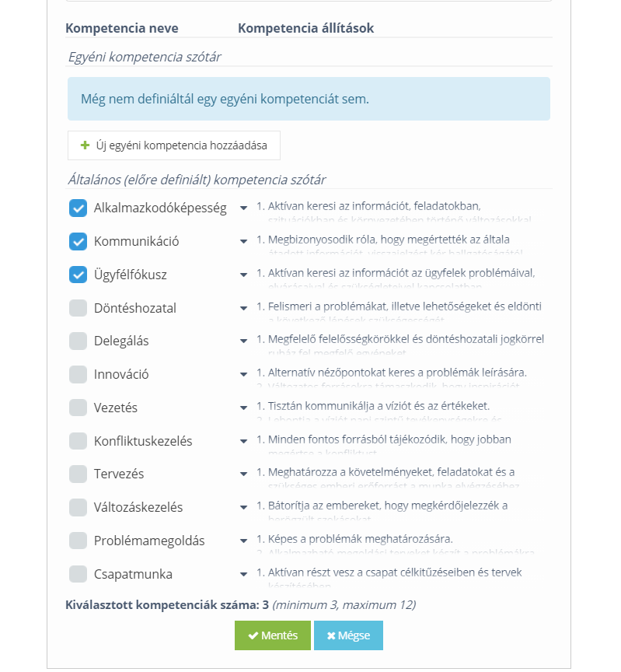Expand the Kommunikáció statements arrow

(x=243, y=242)
